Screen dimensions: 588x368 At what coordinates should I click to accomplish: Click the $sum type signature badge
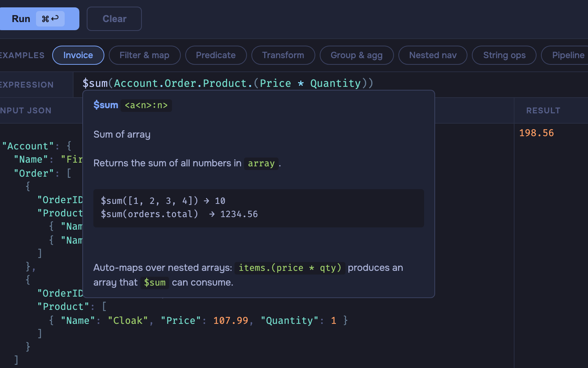tap(146, 105)
